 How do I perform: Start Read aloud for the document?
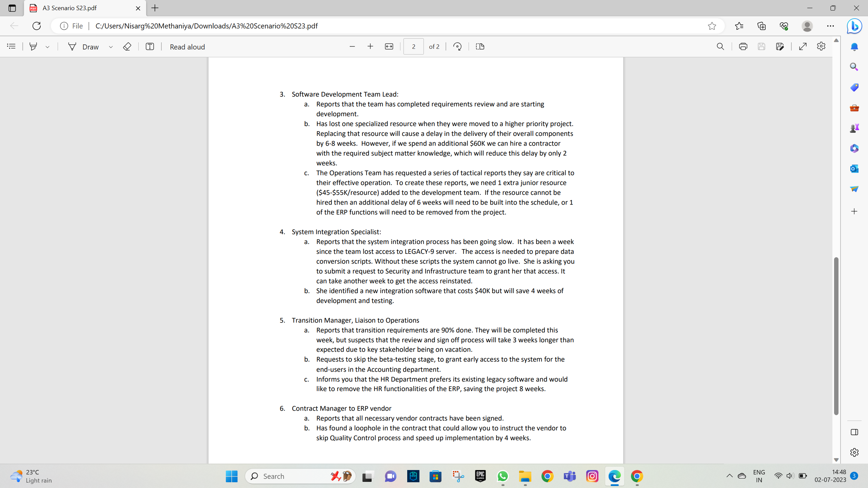(x=187, y=47)
